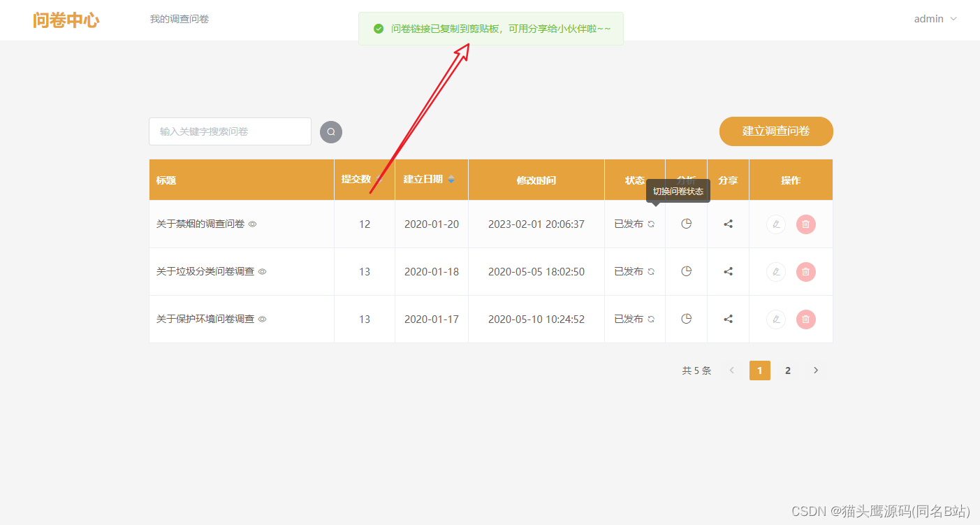Click the search magnifier button
The width and height of the screenshot is (980, 525).
[331, 131]
